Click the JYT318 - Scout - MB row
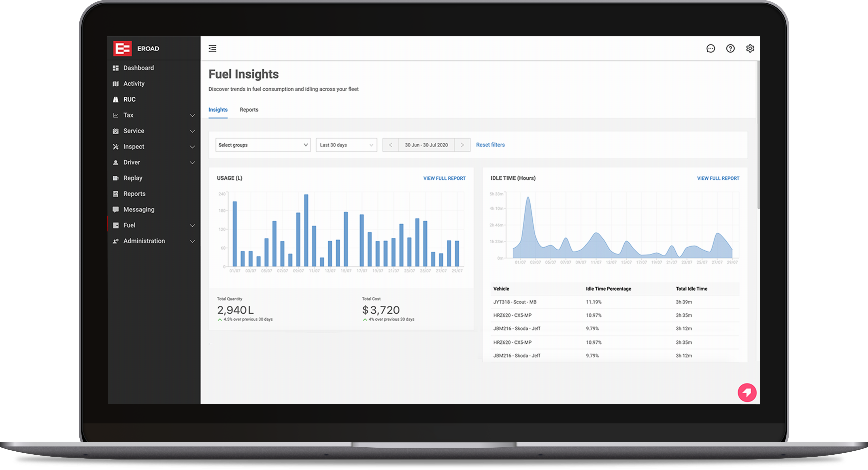Image resolution: width=868 pixels, height=470 pixels. [615, 302]
